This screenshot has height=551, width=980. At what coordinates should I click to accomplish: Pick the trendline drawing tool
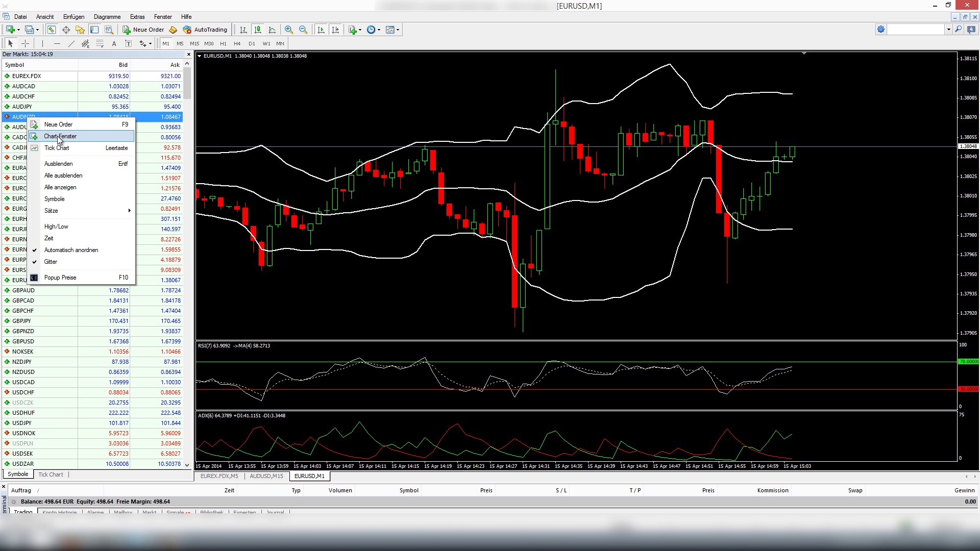click(x=71, y=43)
